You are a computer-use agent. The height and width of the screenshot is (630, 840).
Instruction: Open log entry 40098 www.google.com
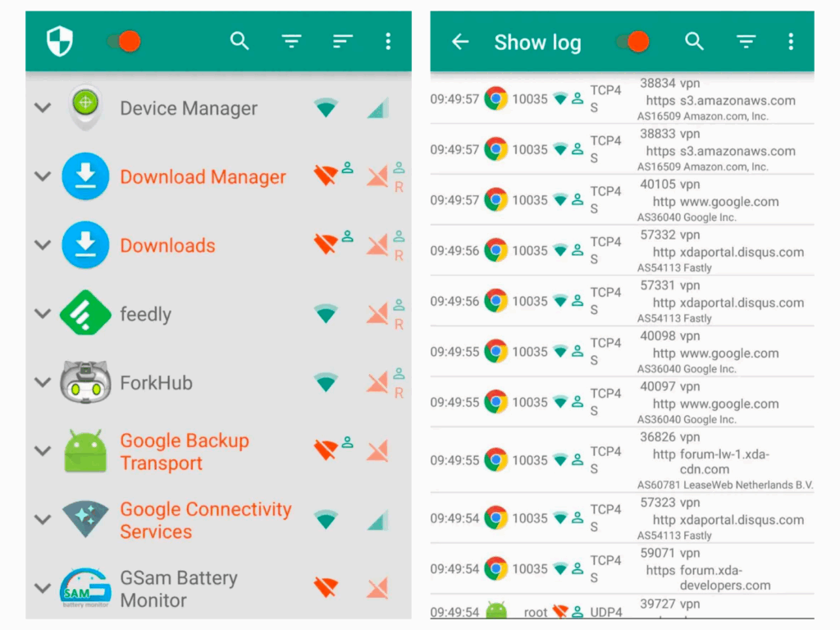coord(622,351)
